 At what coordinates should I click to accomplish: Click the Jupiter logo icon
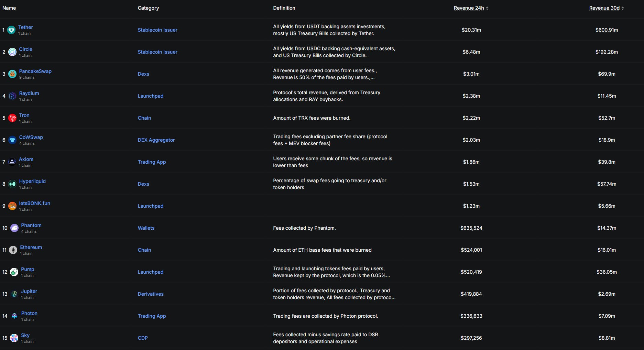click(x=14, y=294)
